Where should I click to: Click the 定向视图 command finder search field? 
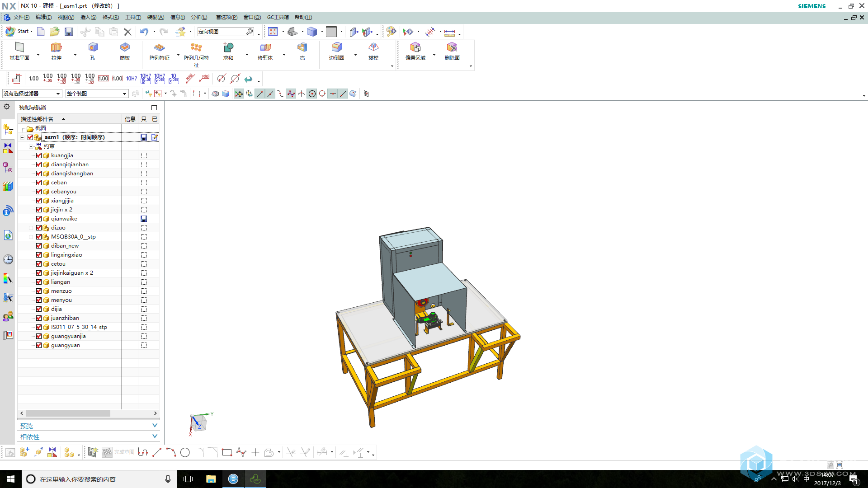tap(222, 32)
